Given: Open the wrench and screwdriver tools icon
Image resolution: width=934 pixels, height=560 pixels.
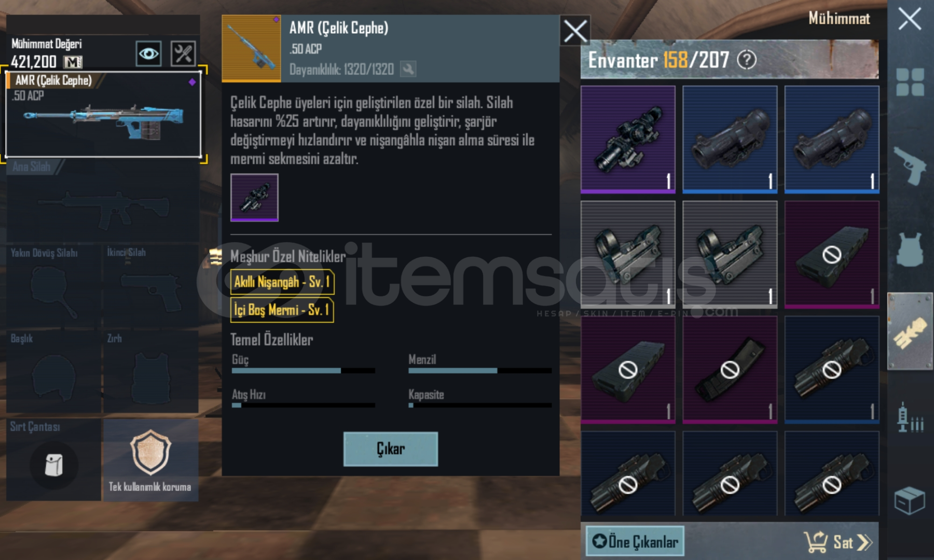Looking at the screenshot, I should point(183,53).
